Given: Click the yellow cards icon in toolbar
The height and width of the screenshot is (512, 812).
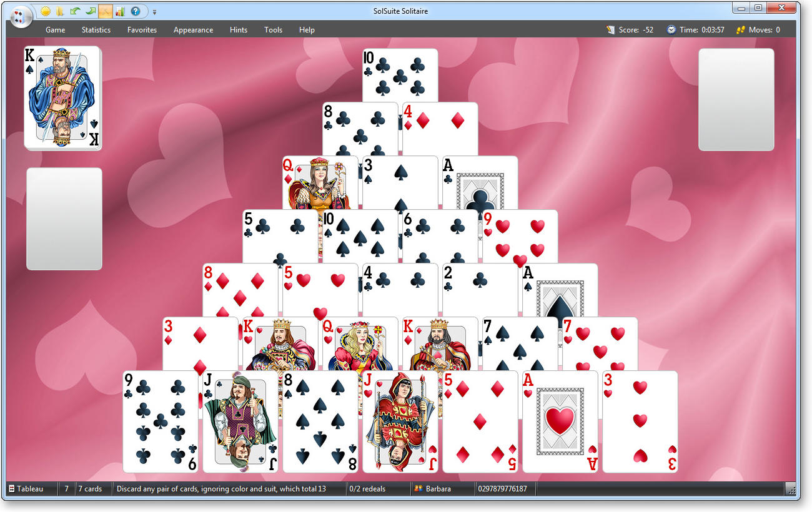Looking at the screenshot, I should tap(60, 11).
